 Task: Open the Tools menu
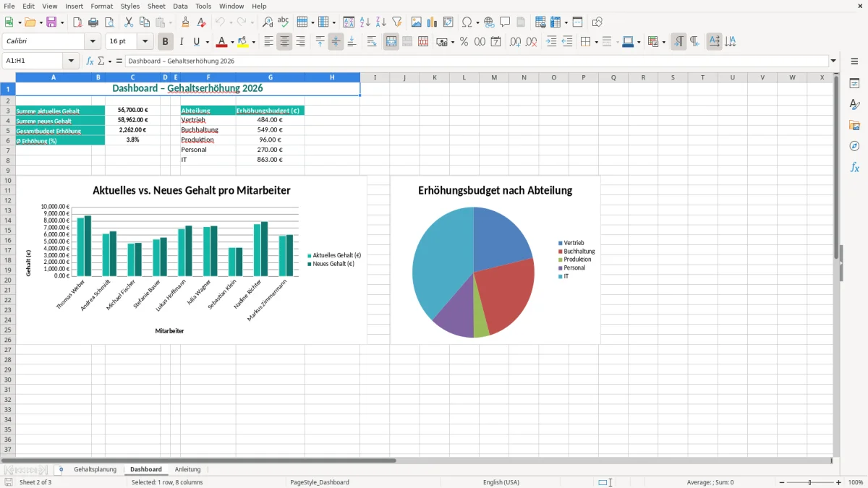[203, 6]
